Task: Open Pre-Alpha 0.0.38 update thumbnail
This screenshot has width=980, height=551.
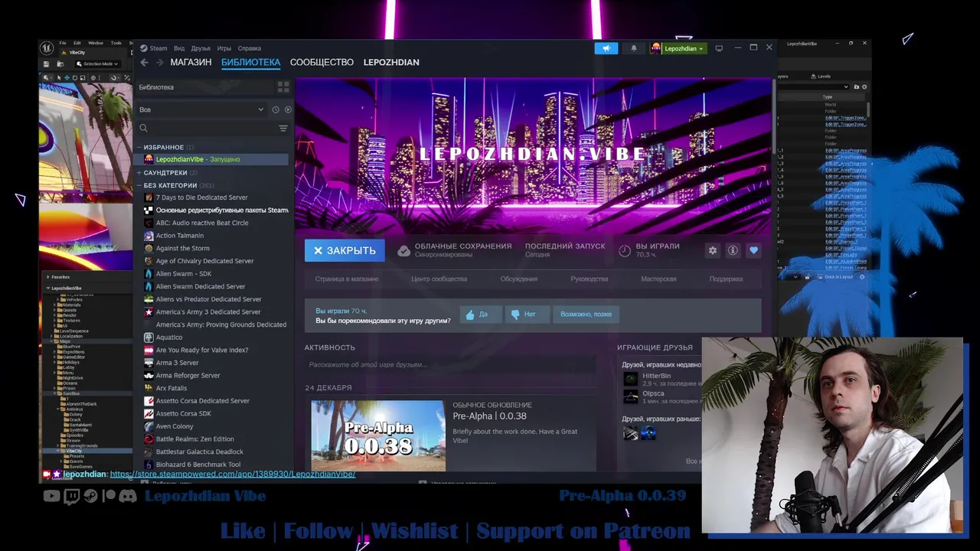Action: pyautogui.click(x=377, y=435)
